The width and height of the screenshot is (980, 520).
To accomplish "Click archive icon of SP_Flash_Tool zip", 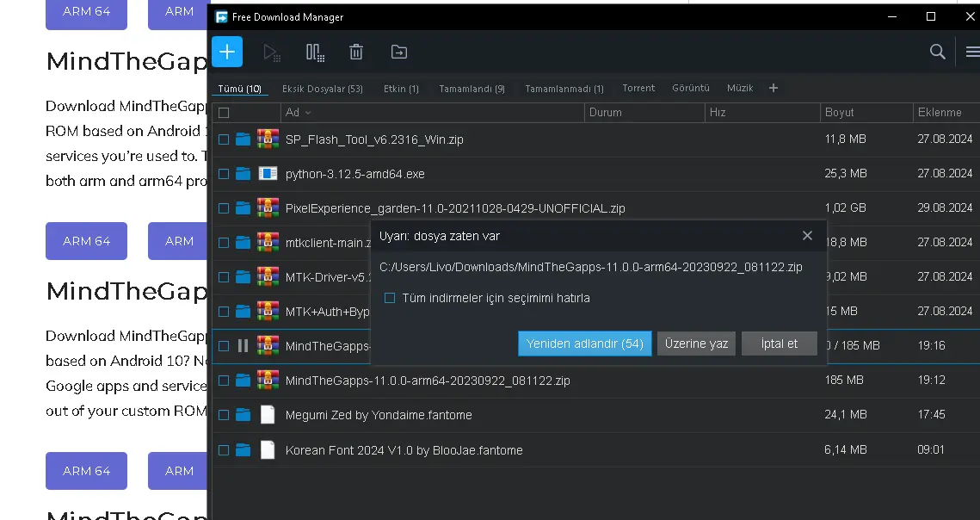I will point(268,139).
